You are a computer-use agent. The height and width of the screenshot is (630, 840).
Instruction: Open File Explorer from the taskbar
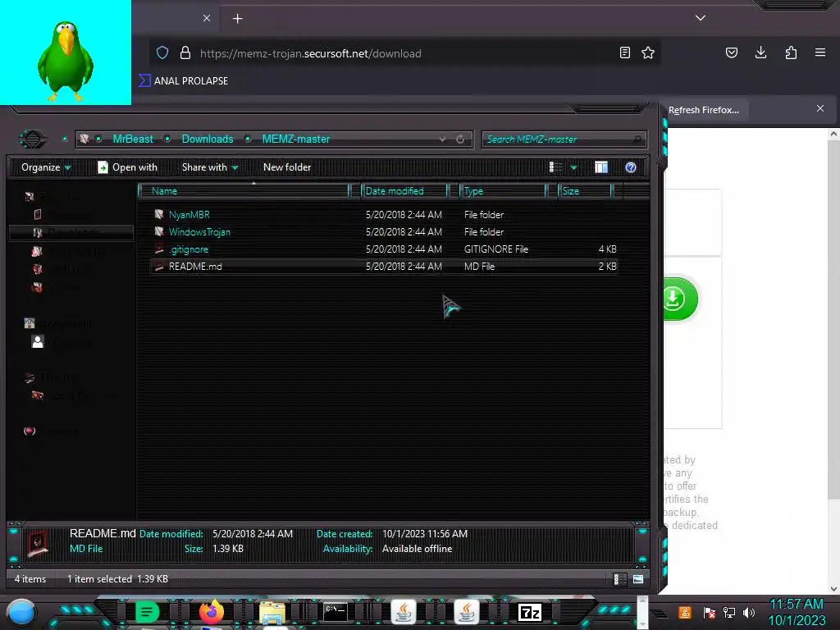tap(272, 613)
